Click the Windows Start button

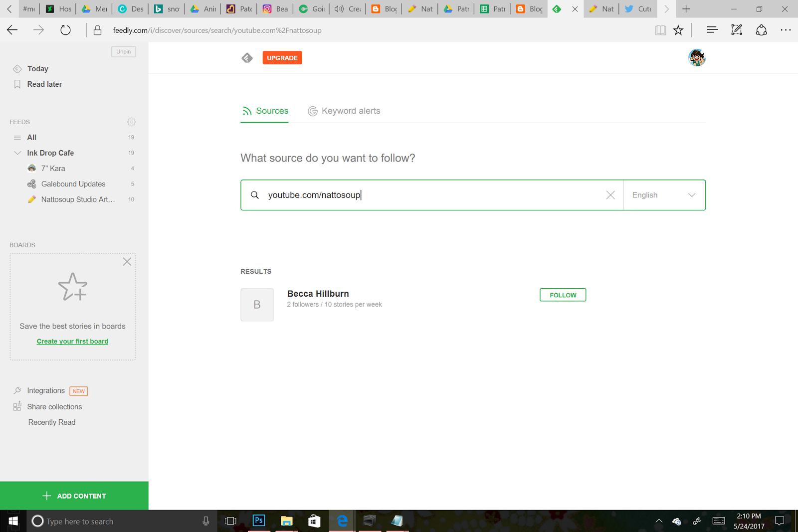[13, 521]
